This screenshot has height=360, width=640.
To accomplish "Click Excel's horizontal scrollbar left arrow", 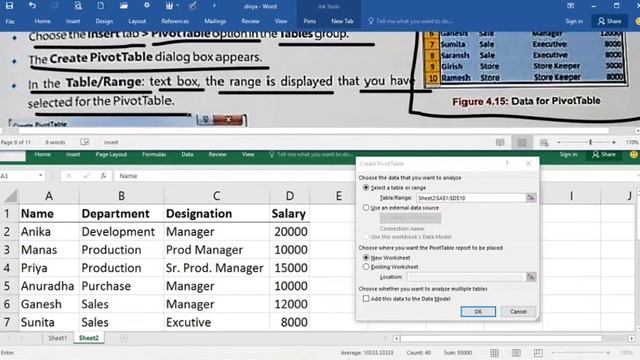I will point(396,338).
